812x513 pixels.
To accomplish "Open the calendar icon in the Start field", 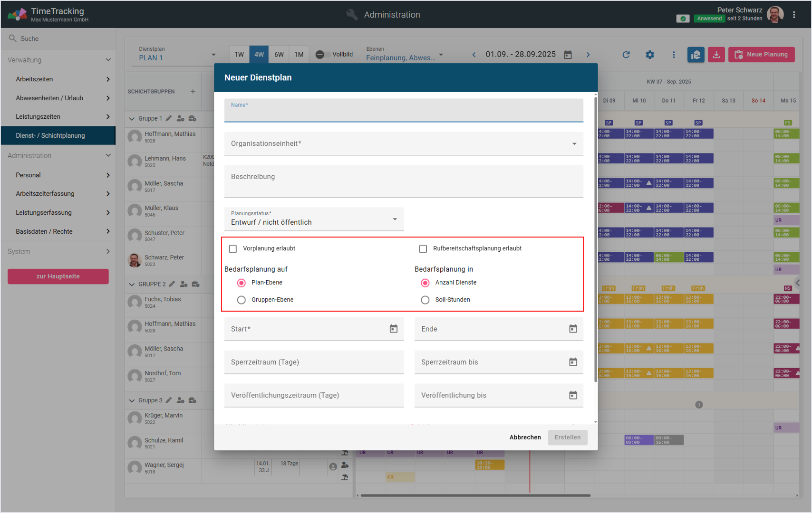I will pyautogui.click(x=394, y=329).
